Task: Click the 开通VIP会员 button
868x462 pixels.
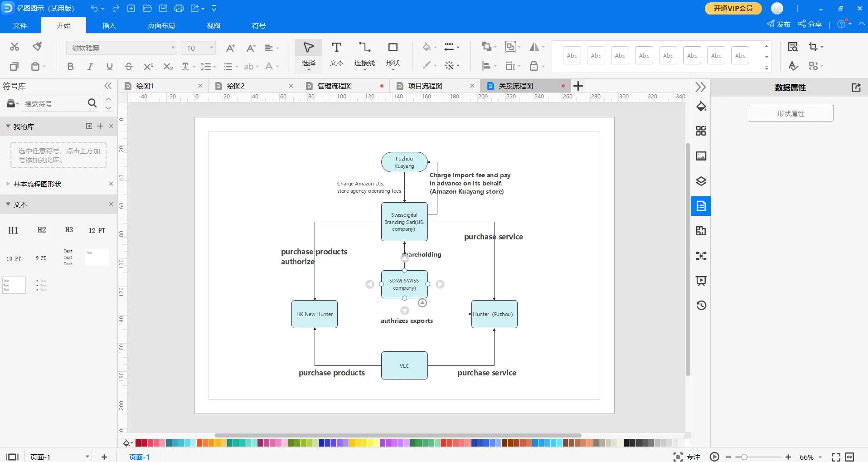Action: pyautogui.click(x=733, y=8)
